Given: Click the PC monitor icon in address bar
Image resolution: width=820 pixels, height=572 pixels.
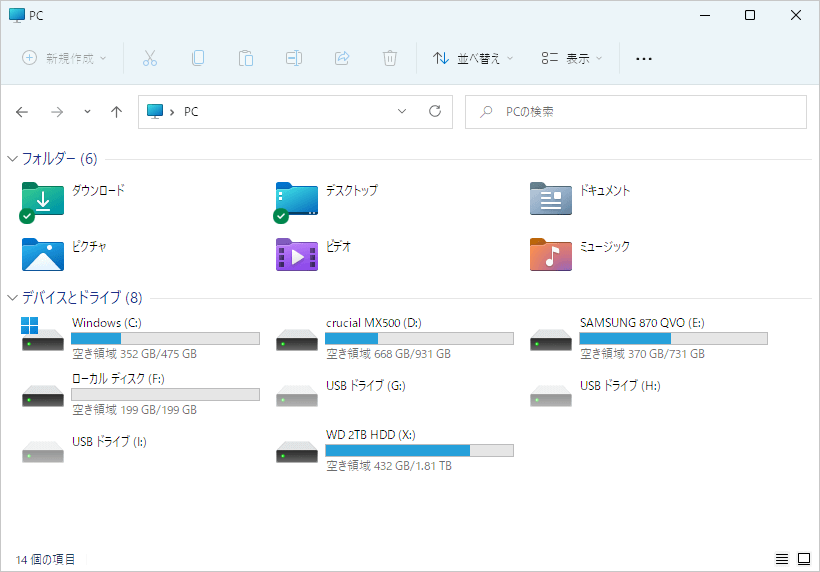Looking at the screenshot, I should tap(155, 111).
